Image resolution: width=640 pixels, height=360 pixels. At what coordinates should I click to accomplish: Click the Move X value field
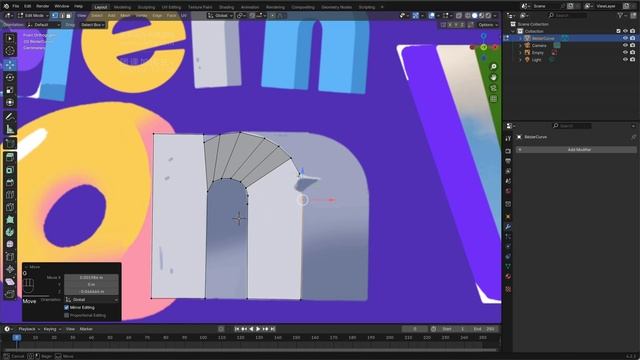(91, 278)
